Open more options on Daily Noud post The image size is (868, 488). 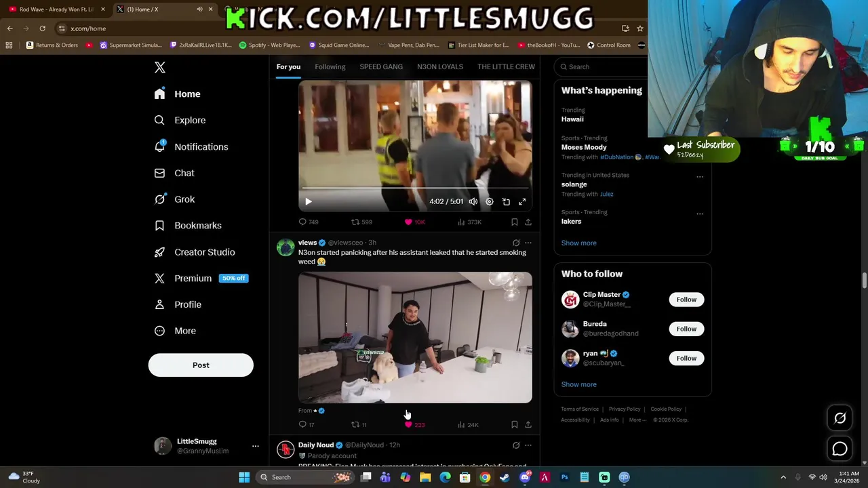pyautogui.click(x=528, y=445)
